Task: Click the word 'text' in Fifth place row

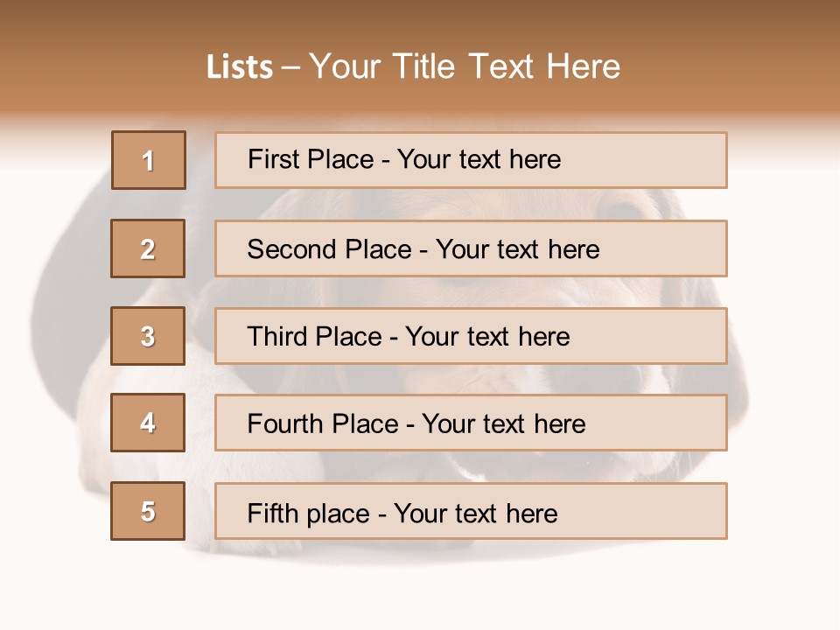Action: coord(475,514)
